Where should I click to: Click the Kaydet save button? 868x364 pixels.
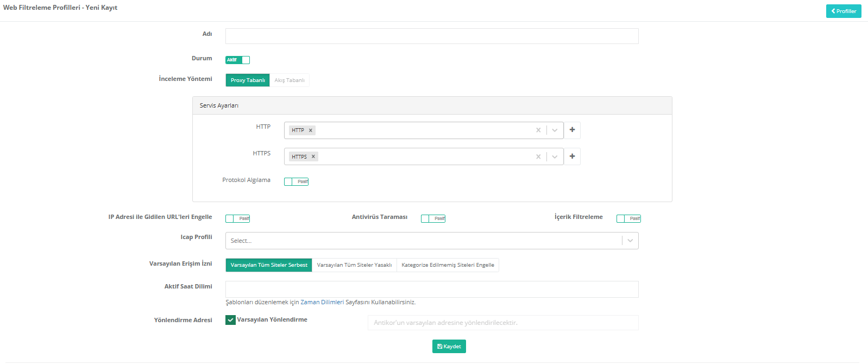(449, 347)
